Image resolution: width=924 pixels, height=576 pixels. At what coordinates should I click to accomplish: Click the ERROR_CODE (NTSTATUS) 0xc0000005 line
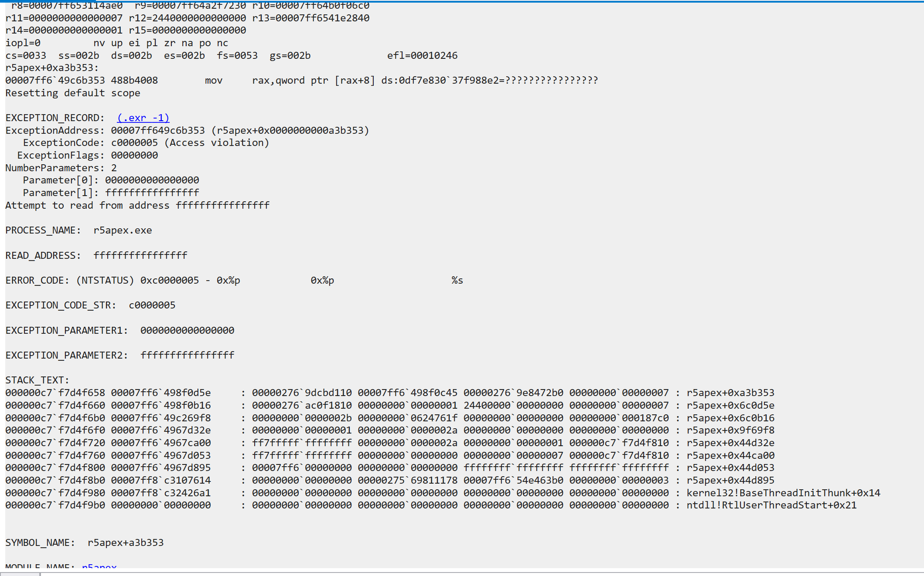(234, 281)
